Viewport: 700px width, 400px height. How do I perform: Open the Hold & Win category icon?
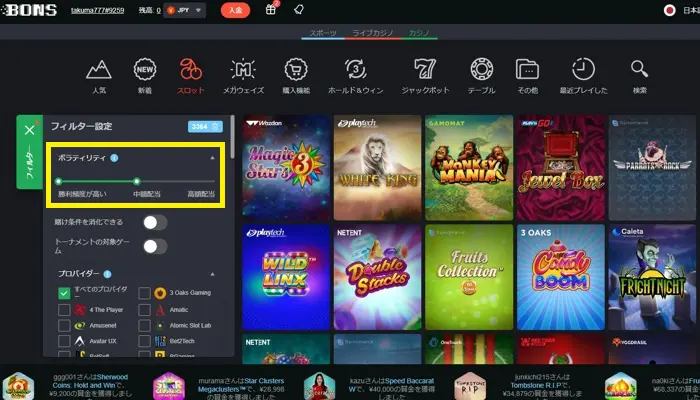[x=355, y=69]
